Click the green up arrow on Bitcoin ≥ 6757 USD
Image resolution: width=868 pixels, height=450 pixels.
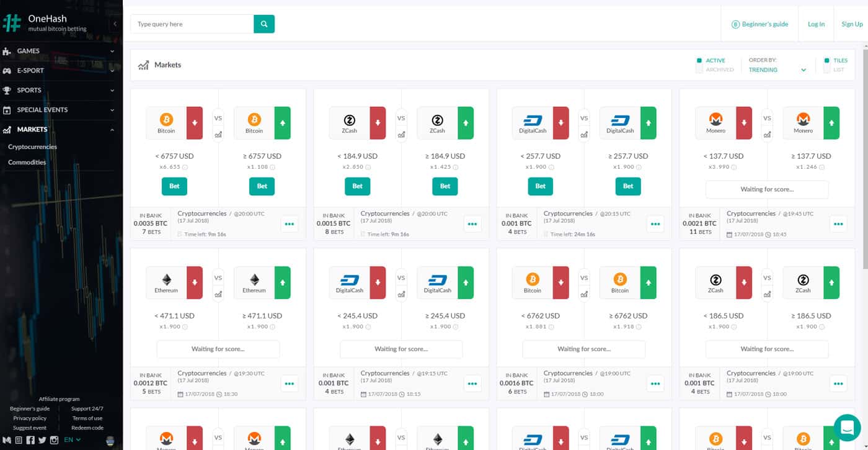pyautogui.click(x=283, y=123)
